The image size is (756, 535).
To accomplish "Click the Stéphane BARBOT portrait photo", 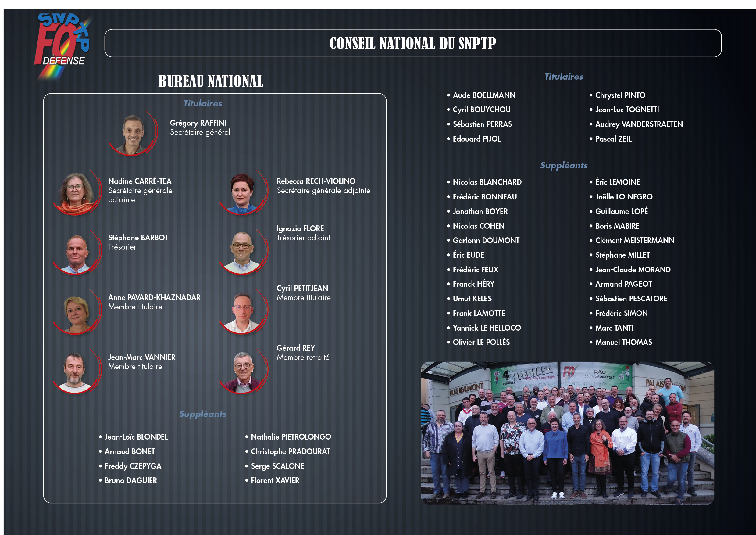I will click(77, 253).
